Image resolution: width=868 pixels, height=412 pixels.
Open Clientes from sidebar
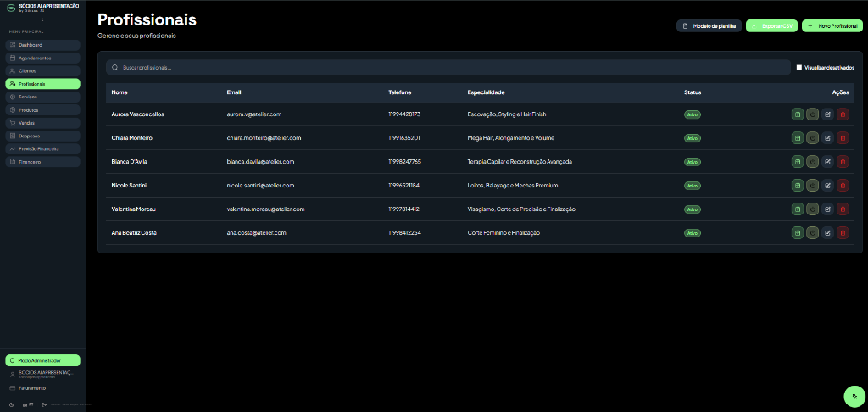click(x=42, y=71)
